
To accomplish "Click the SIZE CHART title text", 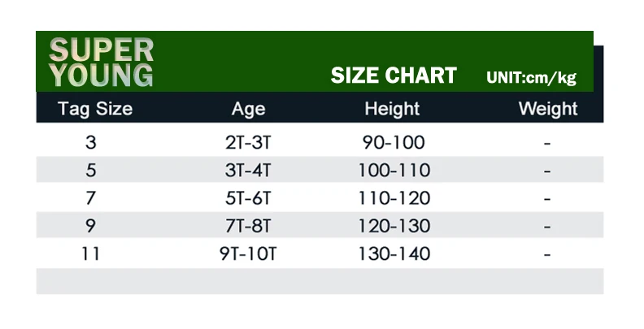I will pos(394,76).
